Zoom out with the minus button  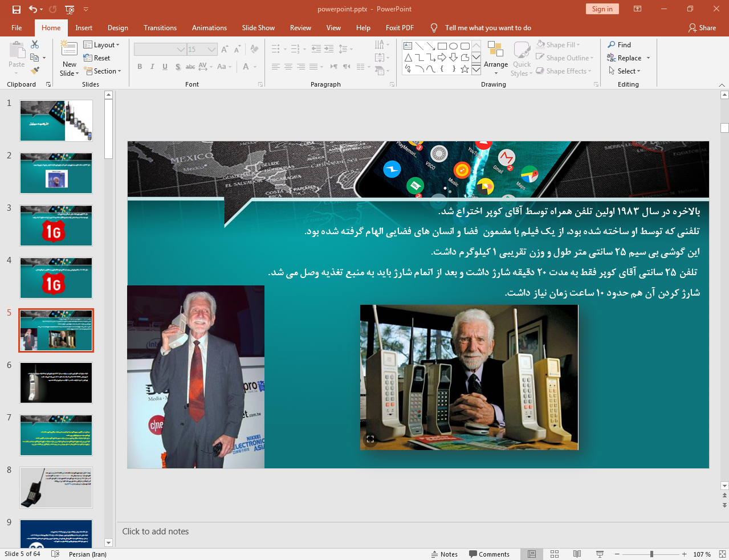click(x=617, y=554)
